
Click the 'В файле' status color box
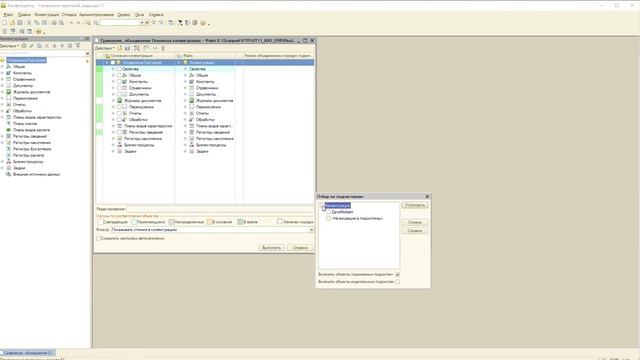(x=240, y=222)
